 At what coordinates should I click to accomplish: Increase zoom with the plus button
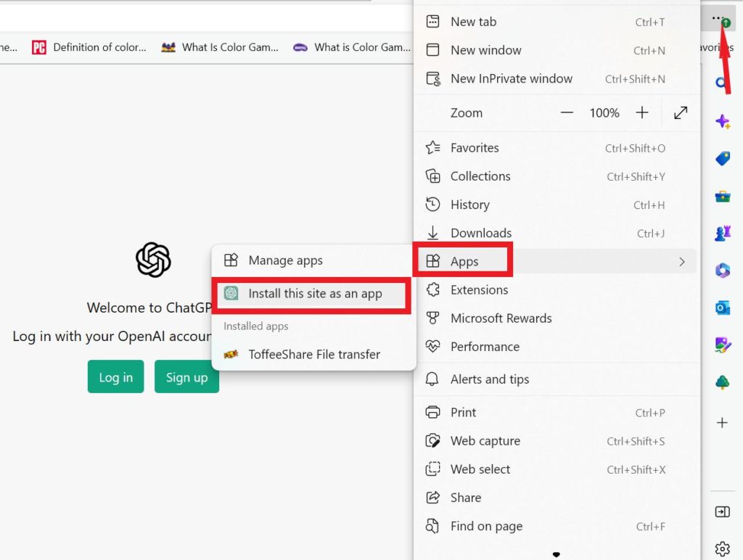point(642,113)
